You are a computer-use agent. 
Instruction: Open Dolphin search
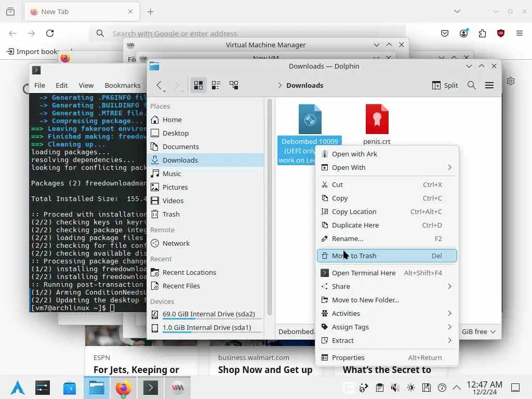click(471, 85)
